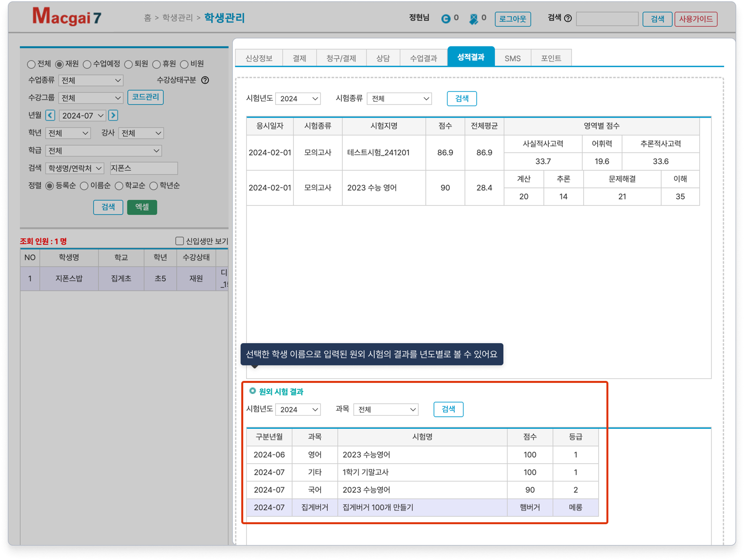Sort by 등록순 radio button
This screenshot has width=744, height=560.
click(49, 186)
